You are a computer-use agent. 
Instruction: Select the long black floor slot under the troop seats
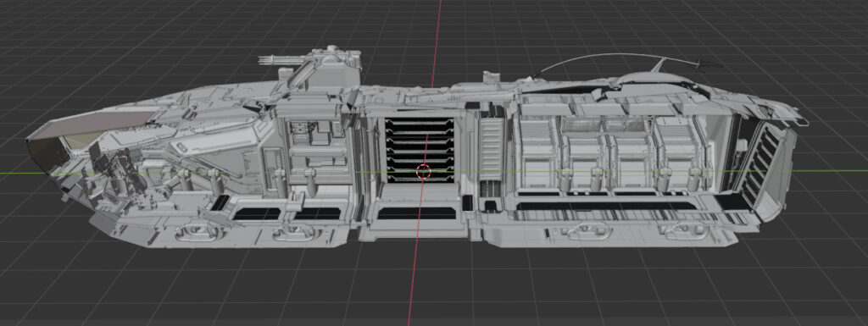(606, 206)
